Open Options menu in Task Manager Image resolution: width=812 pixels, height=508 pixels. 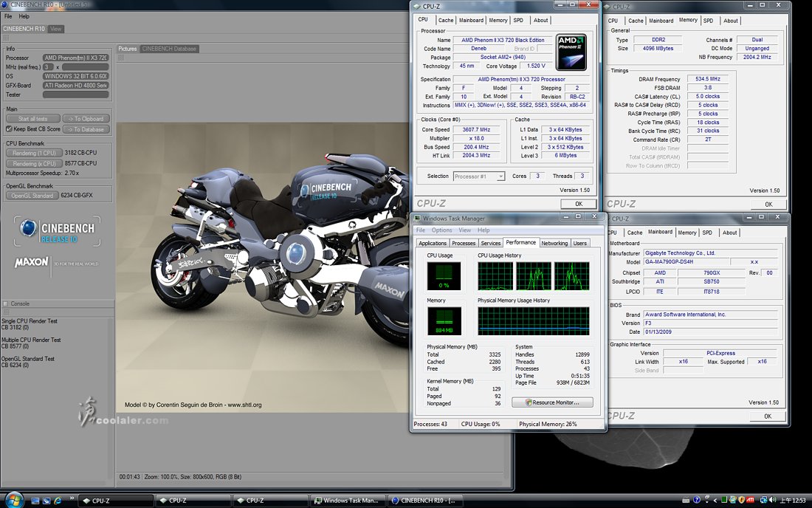441,230
